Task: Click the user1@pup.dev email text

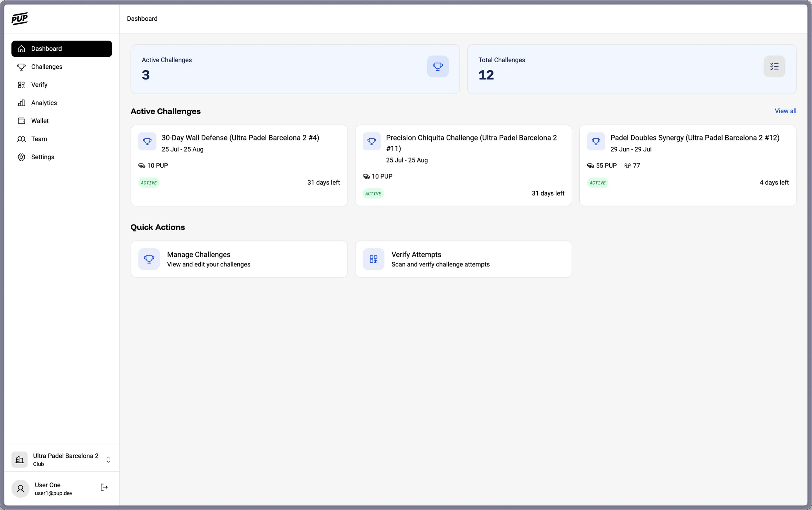Action: pyautogui.click(x=53, y=493)
